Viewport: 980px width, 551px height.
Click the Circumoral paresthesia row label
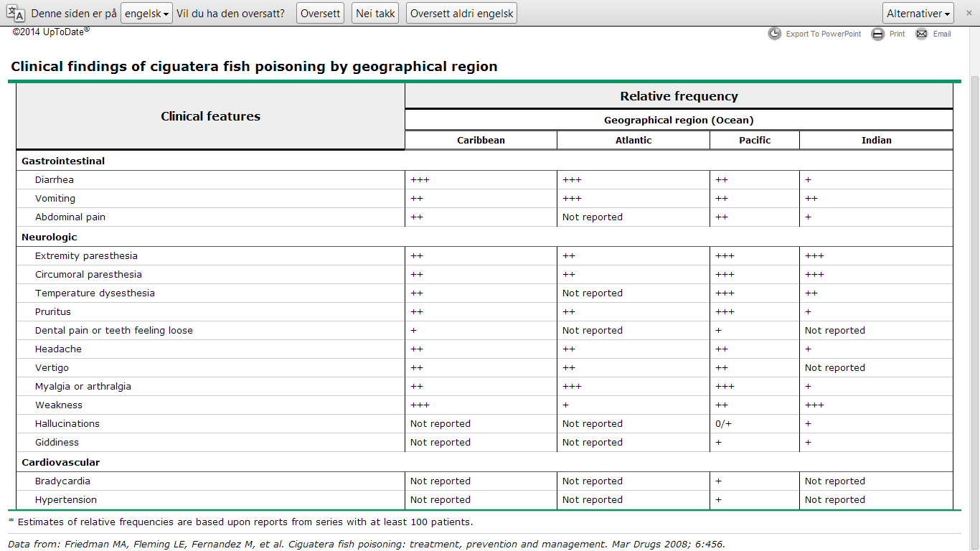tap(88, 274)
